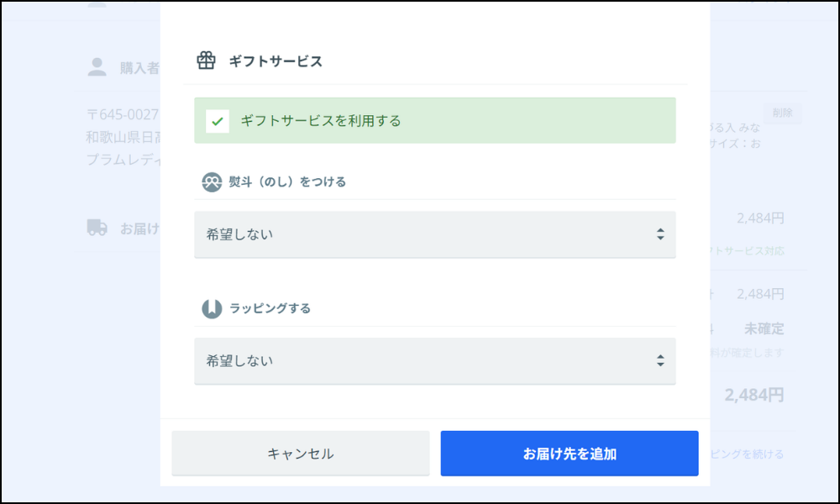Click the arrow stepper on the noshi dropdown
Image resolution: width=840 pixels, height=504 pixels.
660,234
